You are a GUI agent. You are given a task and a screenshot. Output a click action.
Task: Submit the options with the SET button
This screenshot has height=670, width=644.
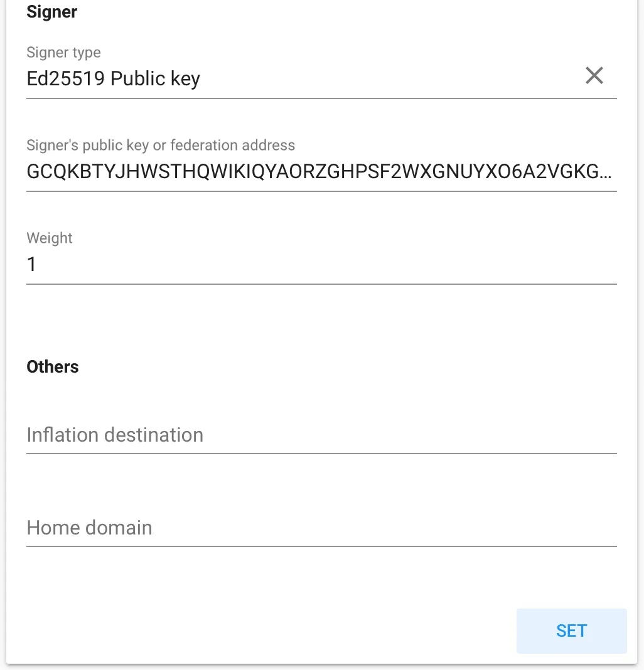click(571, 630)
